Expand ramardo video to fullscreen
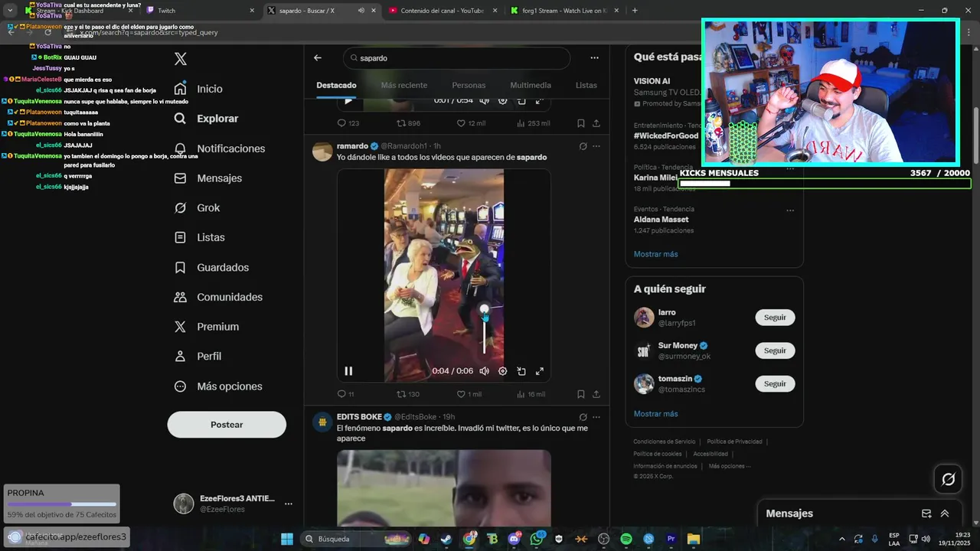Viewport: 980px width, 551px height. click(539, 371)
